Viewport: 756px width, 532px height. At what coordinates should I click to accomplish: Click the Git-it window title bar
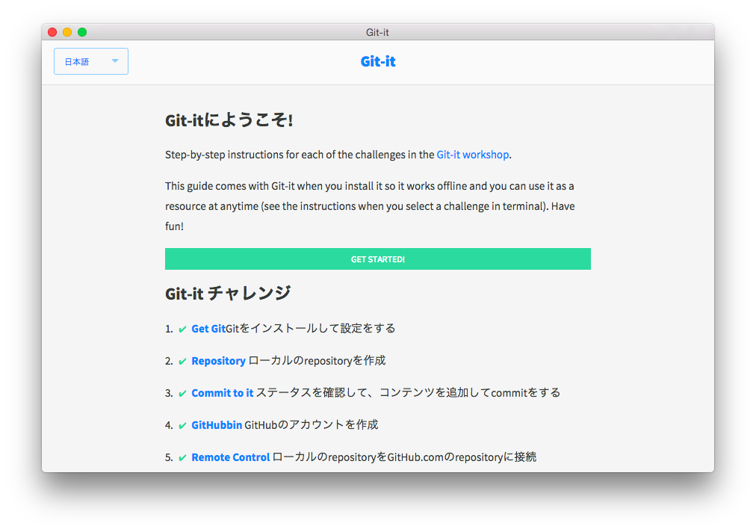(x=377, y=32)
